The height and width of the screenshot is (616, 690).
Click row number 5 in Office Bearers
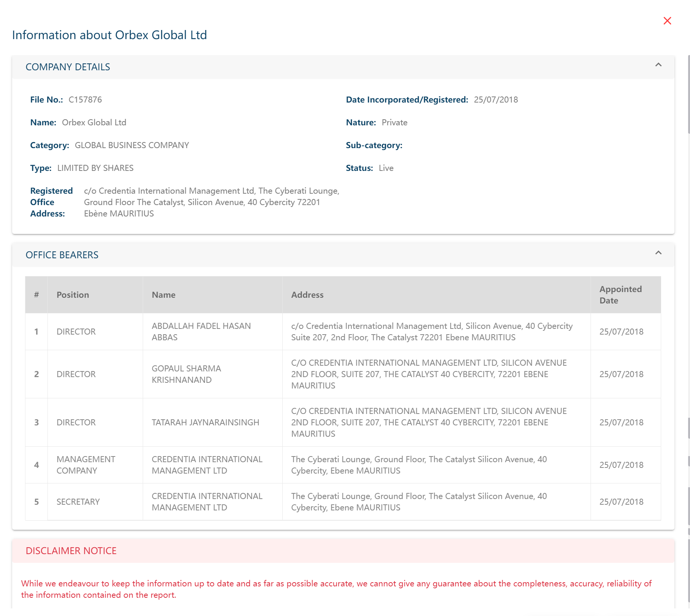pos(36,502)
